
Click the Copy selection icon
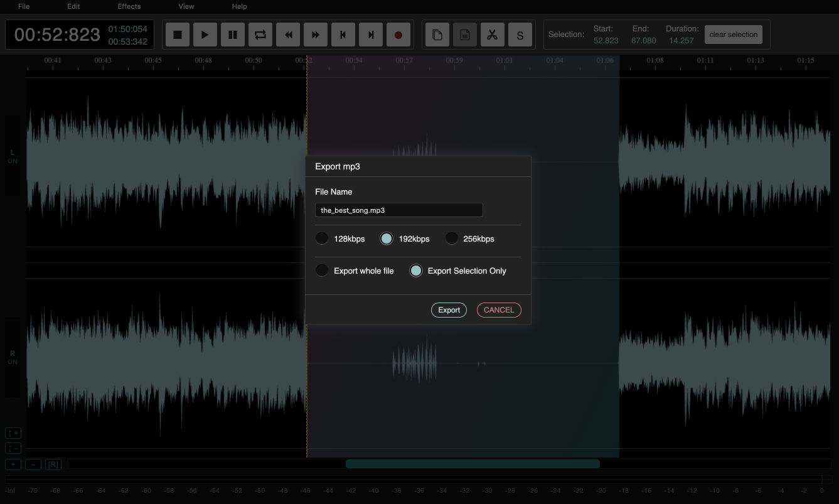pyautogui.click(x=437, y=35)
